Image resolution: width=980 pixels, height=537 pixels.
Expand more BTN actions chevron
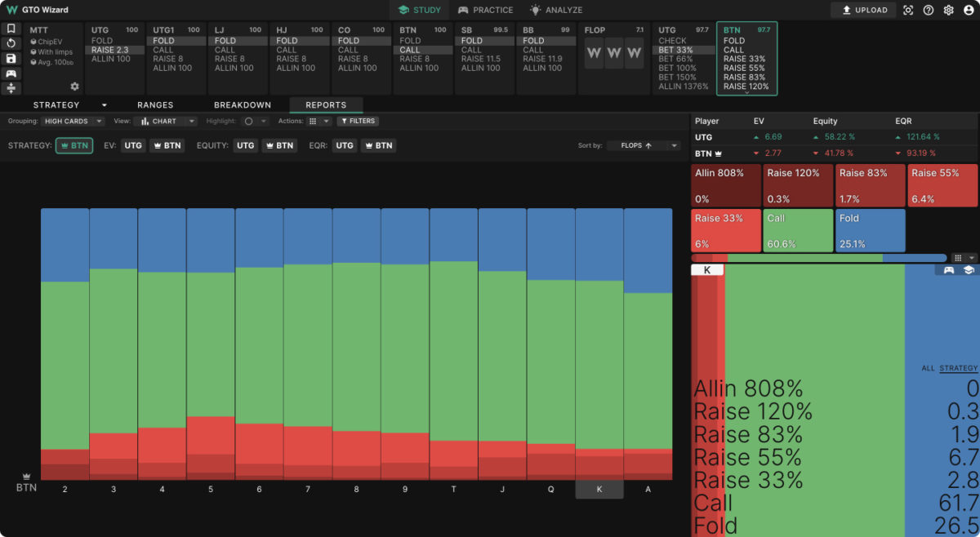pos(746,93)
